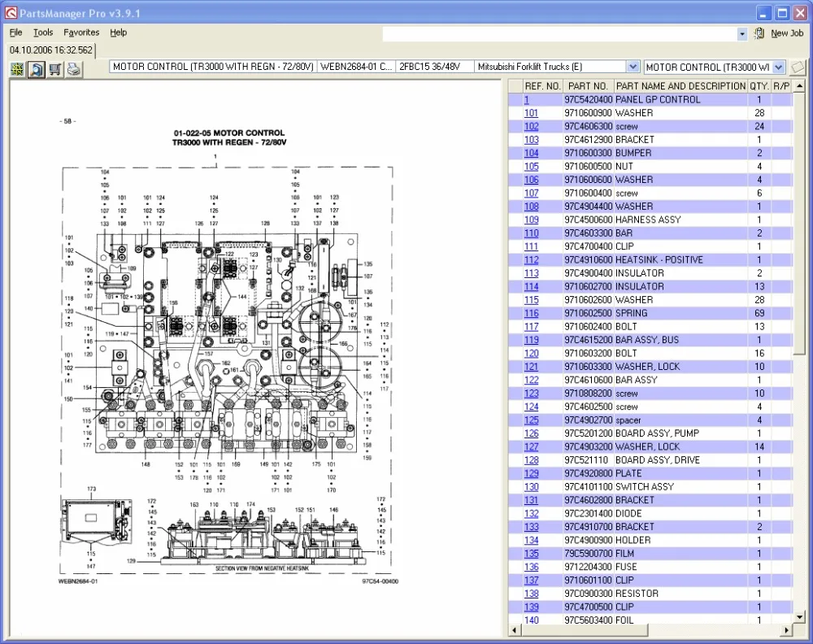
Task: Click the REF. NO. column header
Action: coord(542,86)
